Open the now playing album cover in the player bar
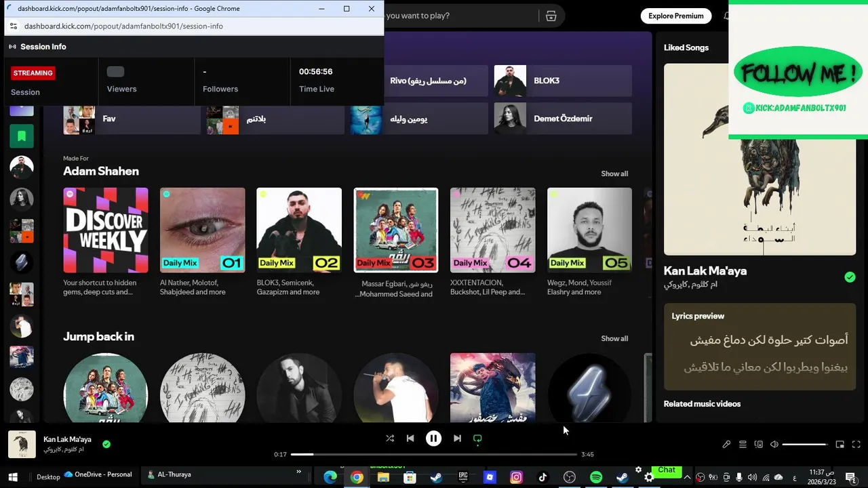The image size is (868, 488). 22,445
